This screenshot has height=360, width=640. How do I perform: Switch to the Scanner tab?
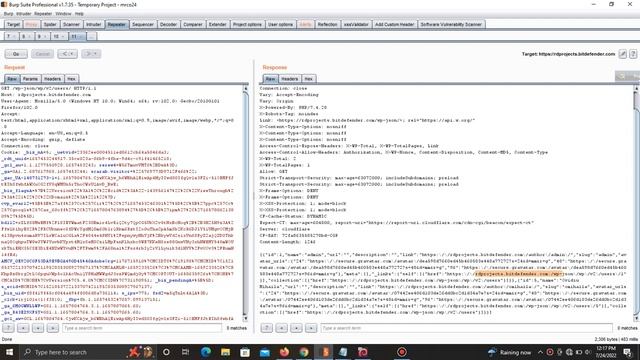coord(71,24)
